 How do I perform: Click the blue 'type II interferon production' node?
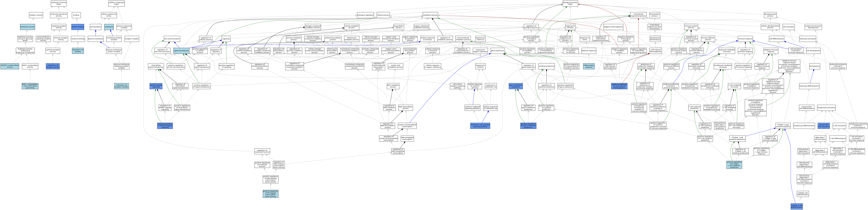516,86
